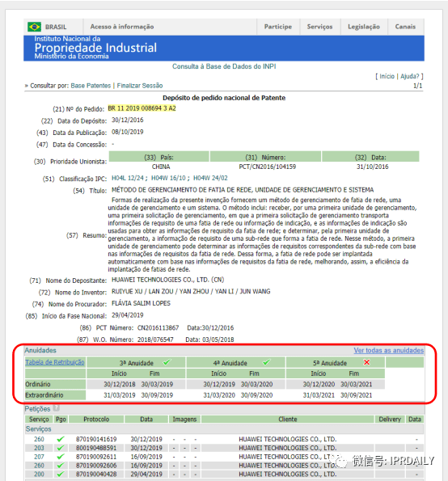Screen dimensions: 448x481
Task: Click the red X beside 5ª Anuidade
Action: point(366,362)
